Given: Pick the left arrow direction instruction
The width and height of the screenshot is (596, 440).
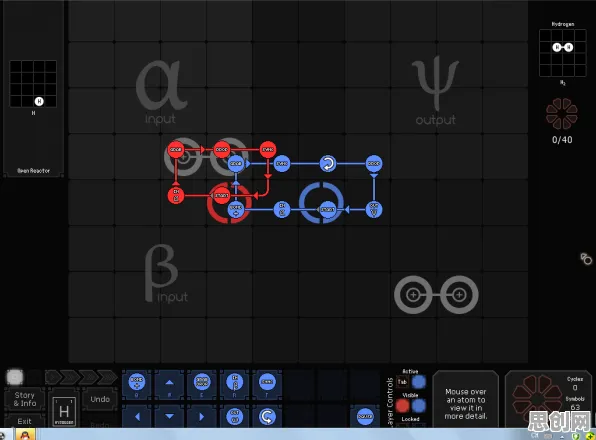Looking at the screenshot, I should [137, 417].
